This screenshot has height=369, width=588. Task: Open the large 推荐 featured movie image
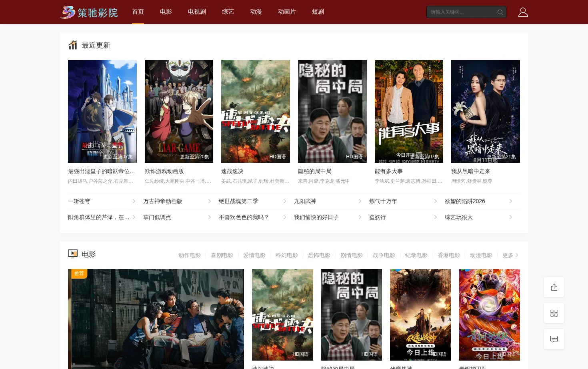point(156,319)
